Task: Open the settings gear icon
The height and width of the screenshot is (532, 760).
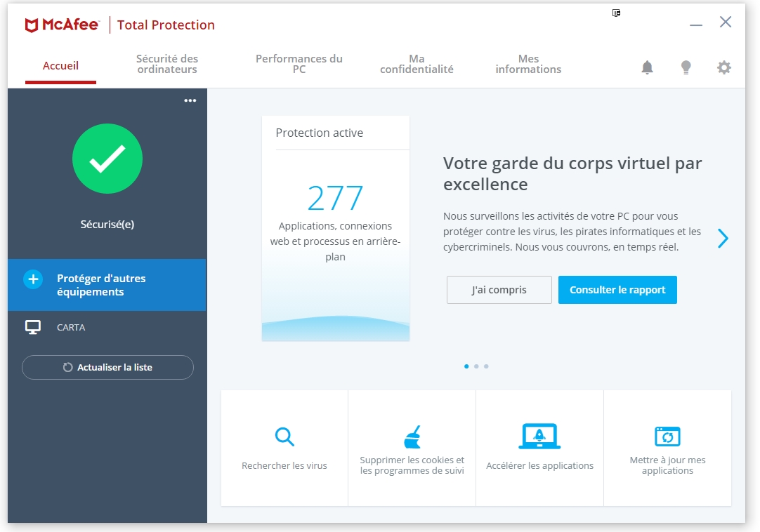Action: pos(723,67)
